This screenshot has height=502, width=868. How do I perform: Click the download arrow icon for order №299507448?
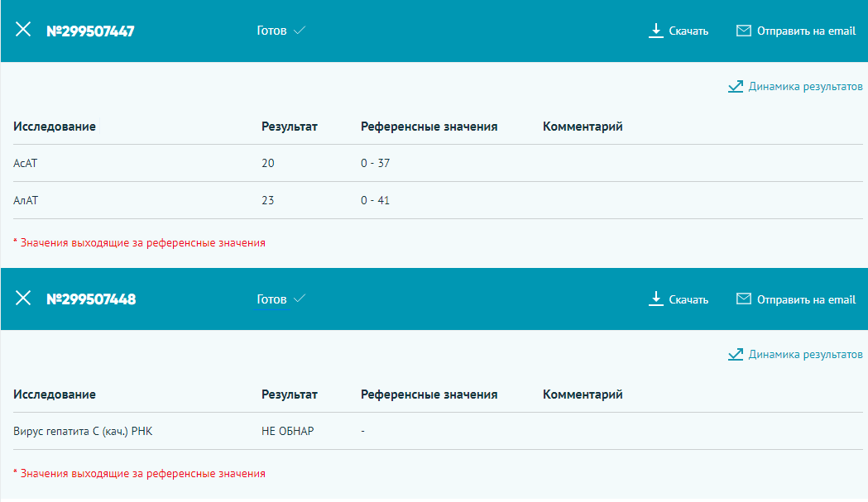(x=656, y=299)
